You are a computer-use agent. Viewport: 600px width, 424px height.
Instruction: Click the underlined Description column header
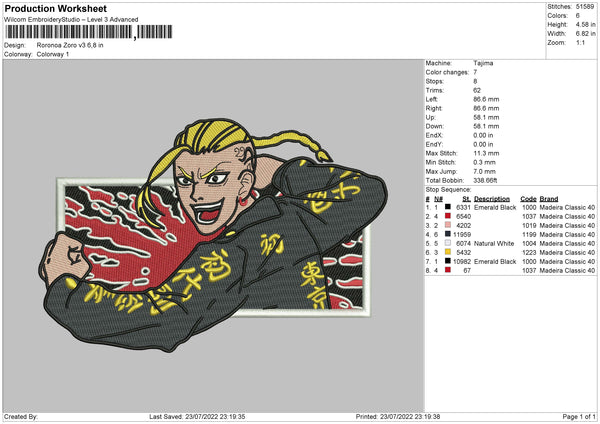pos(492,199)
